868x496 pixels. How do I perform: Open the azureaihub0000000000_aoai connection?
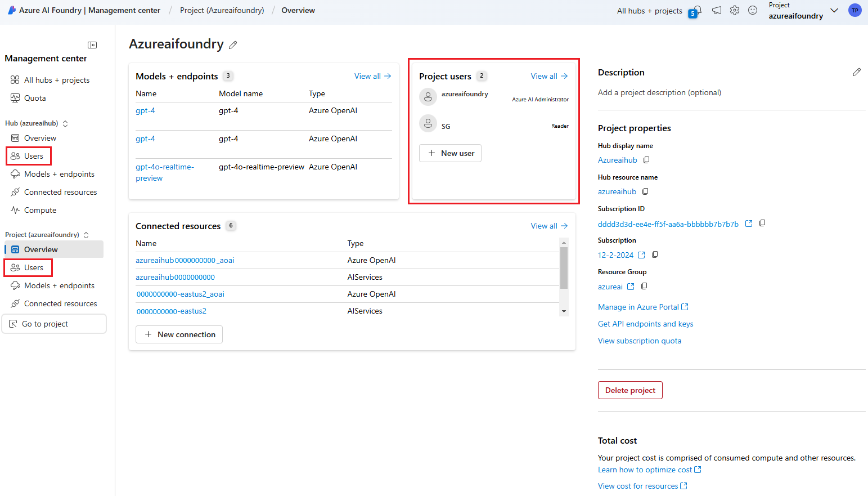185,260
